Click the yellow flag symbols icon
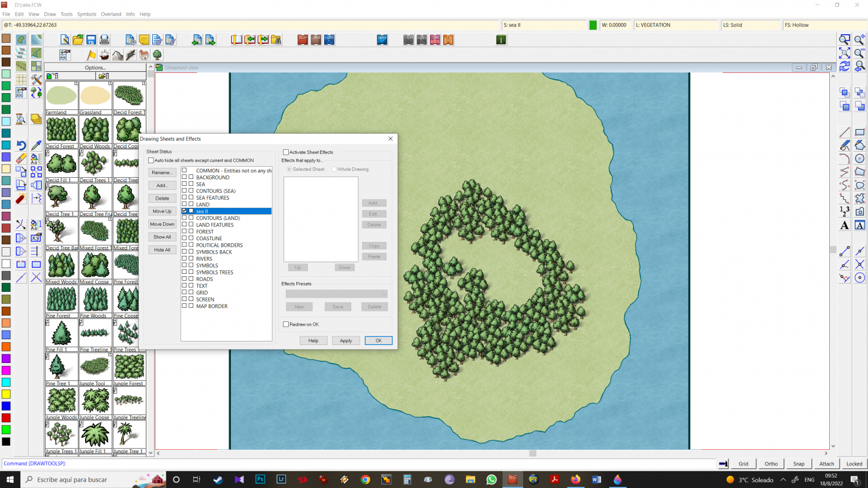This screenshot has width=868, height=488. tap(91, 55)
